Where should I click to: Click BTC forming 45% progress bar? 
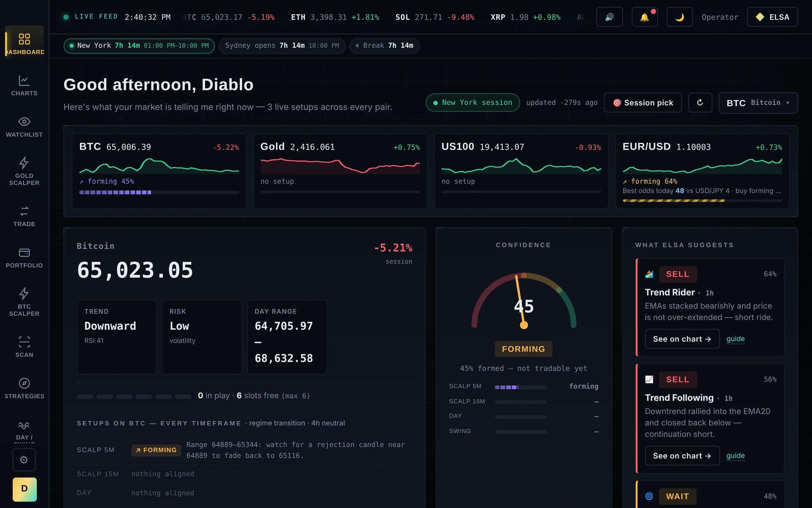click(159, 193)
